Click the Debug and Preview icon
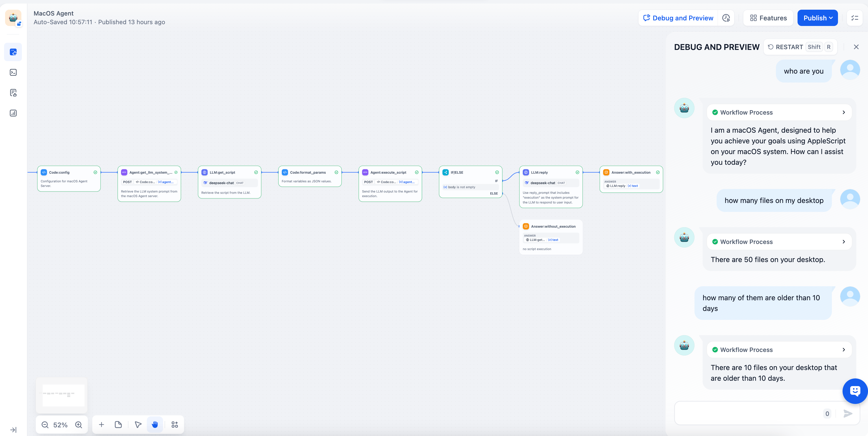 (x=646, y=18)
